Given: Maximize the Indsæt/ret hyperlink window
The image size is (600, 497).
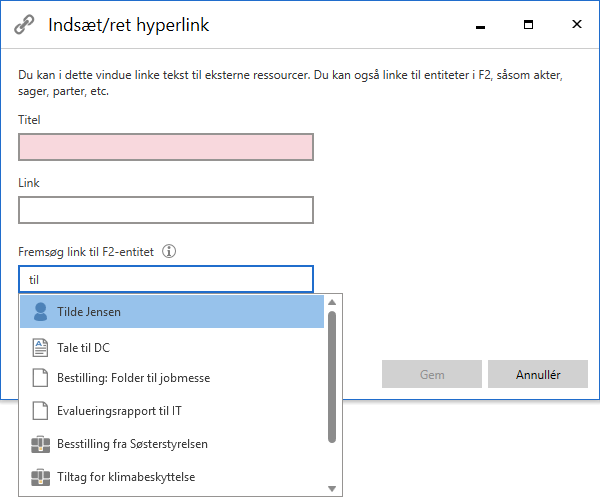Looking at the screenshot, I should click(x=528, y=25).
